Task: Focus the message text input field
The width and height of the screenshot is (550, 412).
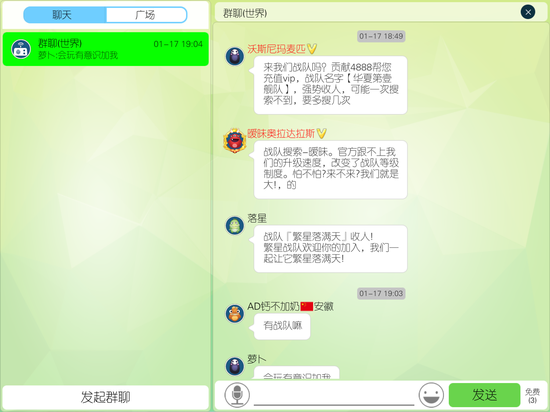Action: (x=334, y=395)
